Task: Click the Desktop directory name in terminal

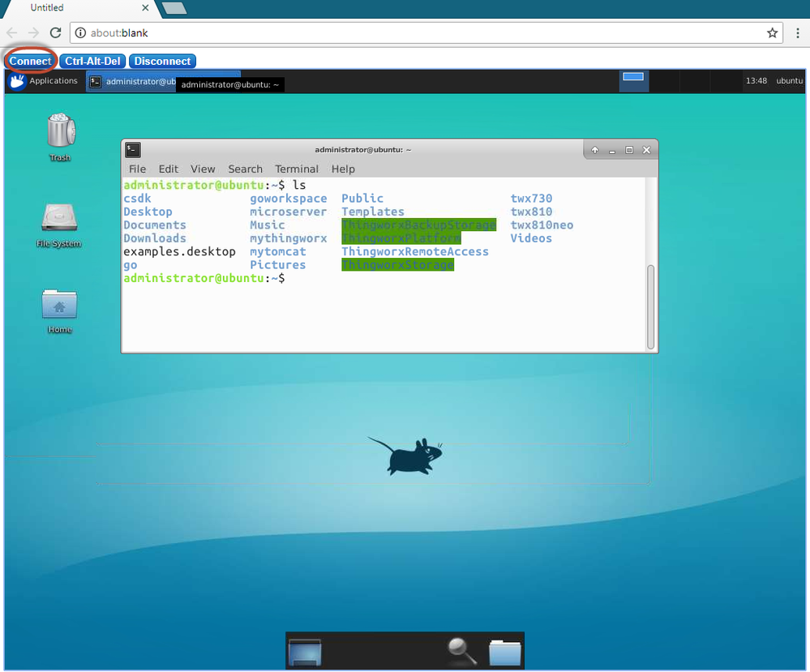Action: pos(148,212)
